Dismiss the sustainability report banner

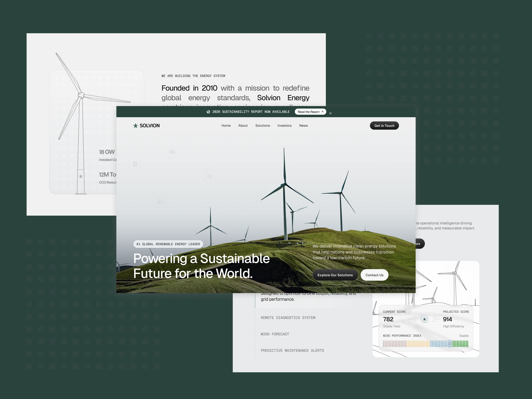[331, 113]
